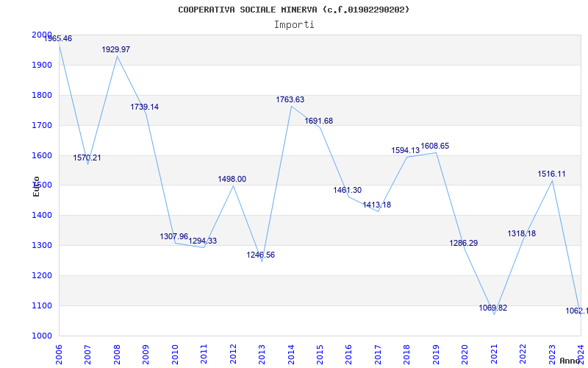Image resolution: width=588 pixels, height=368 pixels.
Task: Select the 1294.33 data label
Action: pos(203,241)
